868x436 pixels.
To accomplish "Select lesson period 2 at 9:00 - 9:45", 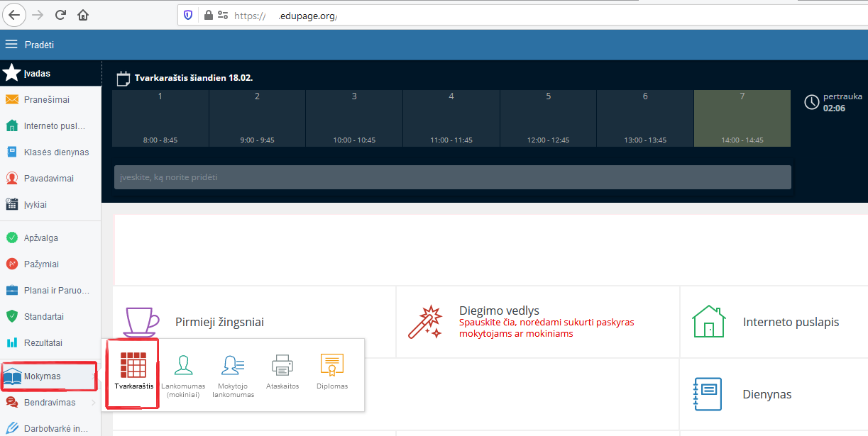I will (257, 118).
